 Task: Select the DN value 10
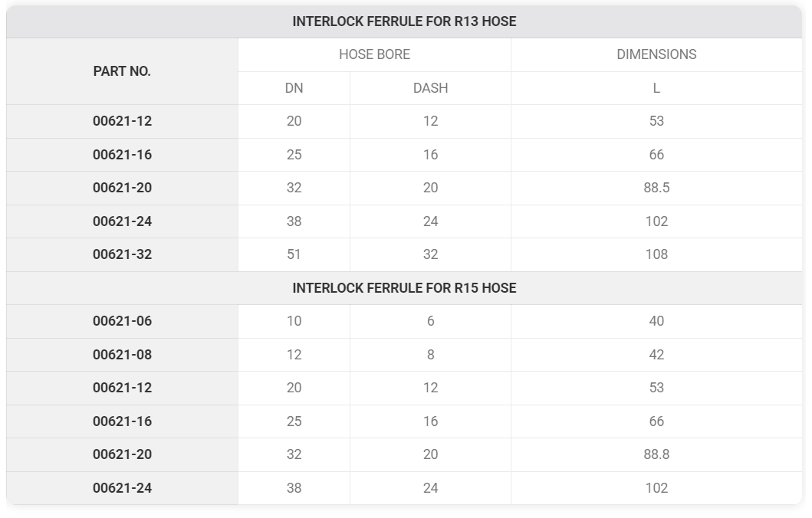click(x=294, y=321)
